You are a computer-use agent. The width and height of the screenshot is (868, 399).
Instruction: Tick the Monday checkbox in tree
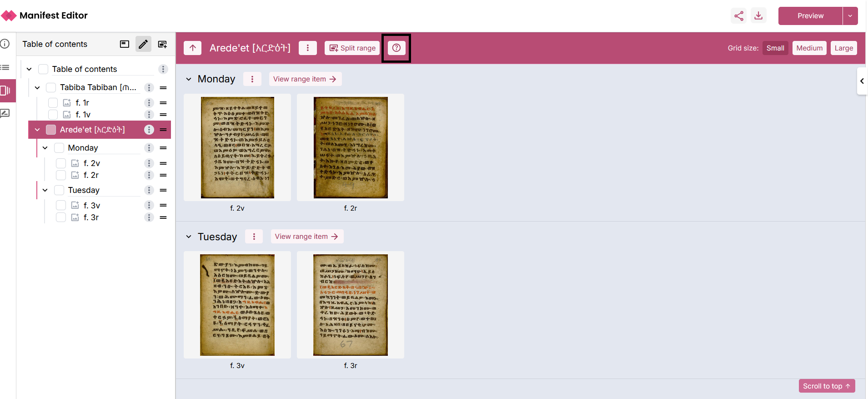click(59, 148)
